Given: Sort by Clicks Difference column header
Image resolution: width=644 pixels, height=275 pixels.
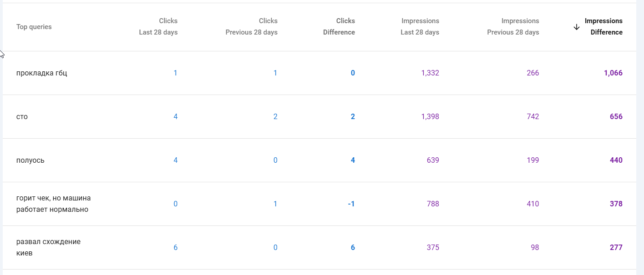Looking at the screenshot, I should (339, 27).
